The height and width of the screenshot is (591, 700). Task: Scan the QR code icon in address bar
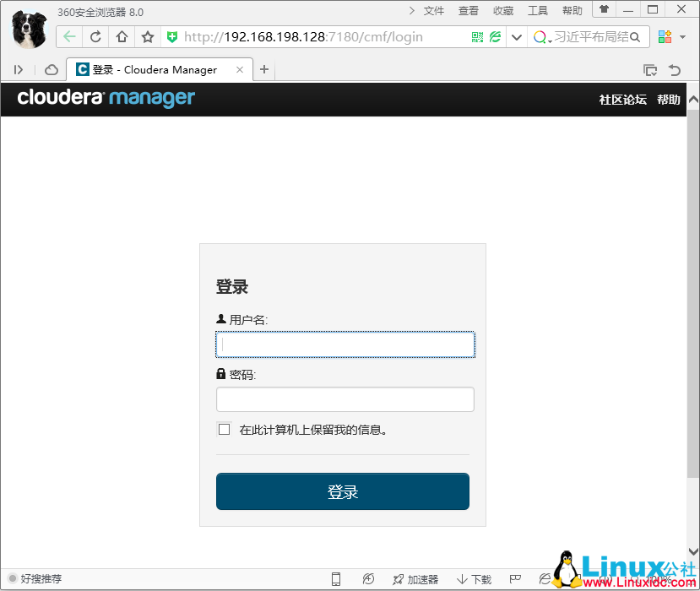pos(477,37)
